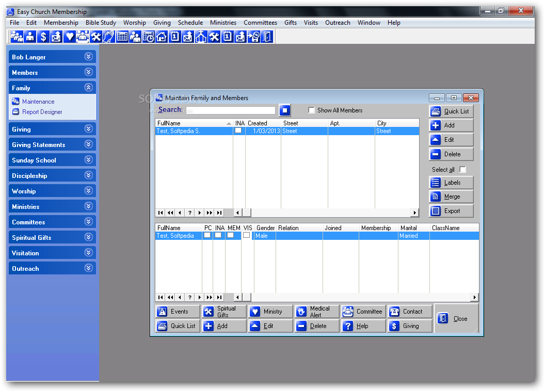545x392 pixels.
Task: Open the committee meeting-table toolbar icon
Action: 83,37
